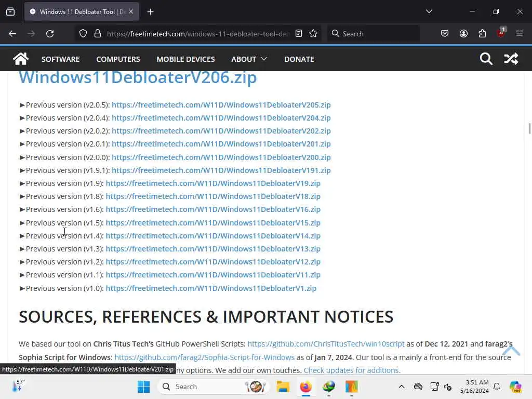Click the tracking protection shield icon
This screenshot has width=532, height=399.
tap(83, 34)
